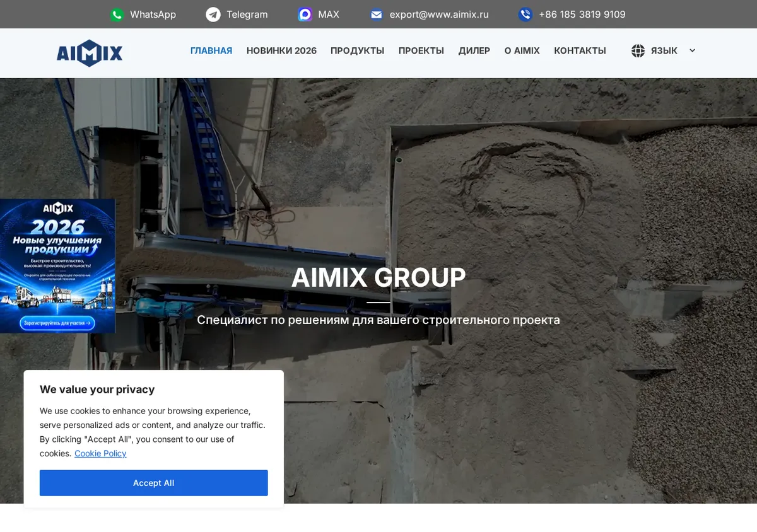Viewport: 757px width, 532px height.
Task: Click the Telegram paper plane icon
Action: coord(213,14)
